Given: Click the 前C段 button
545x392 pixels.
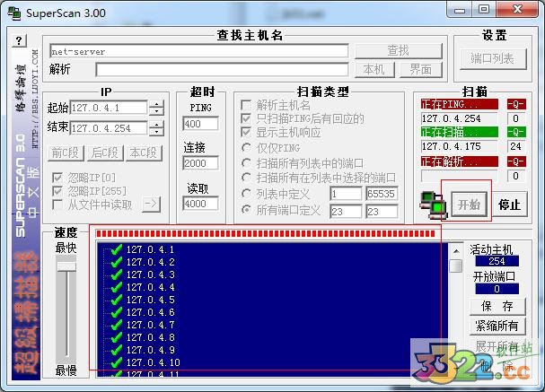Looking at the screenshot, I should (x=66, y=153).
